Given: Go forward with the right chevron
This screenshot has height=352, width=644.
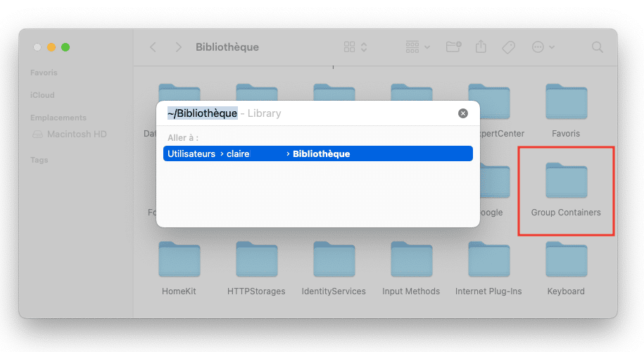Looking at the screenshot, I should point(178,47).
